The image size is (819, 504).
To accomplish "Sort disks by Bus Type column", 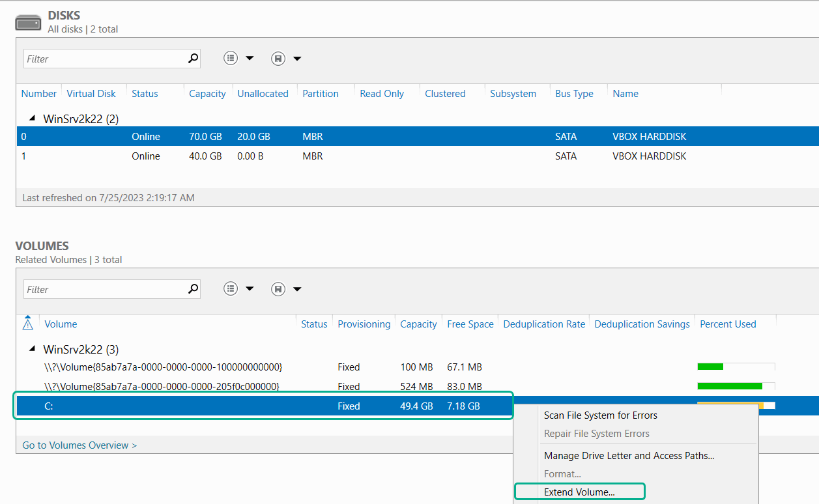I will pyautogui.click(x=574, y=94).
